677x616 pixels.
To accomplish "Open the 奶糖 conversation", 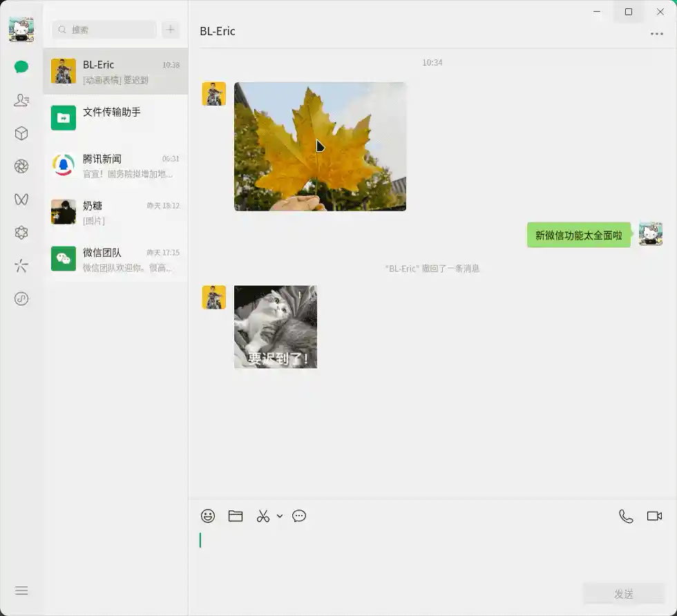I will click(115, 212).
